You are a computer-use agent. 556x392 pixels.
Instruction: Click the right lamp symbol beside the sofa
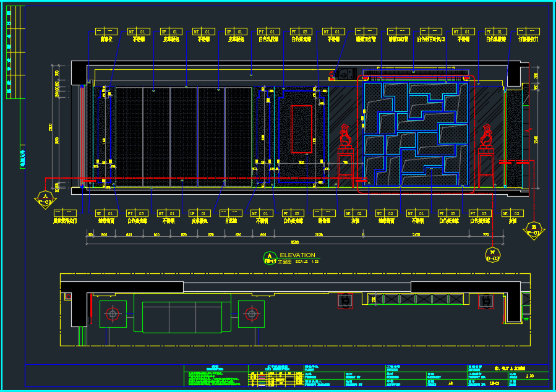click(251, 313)
